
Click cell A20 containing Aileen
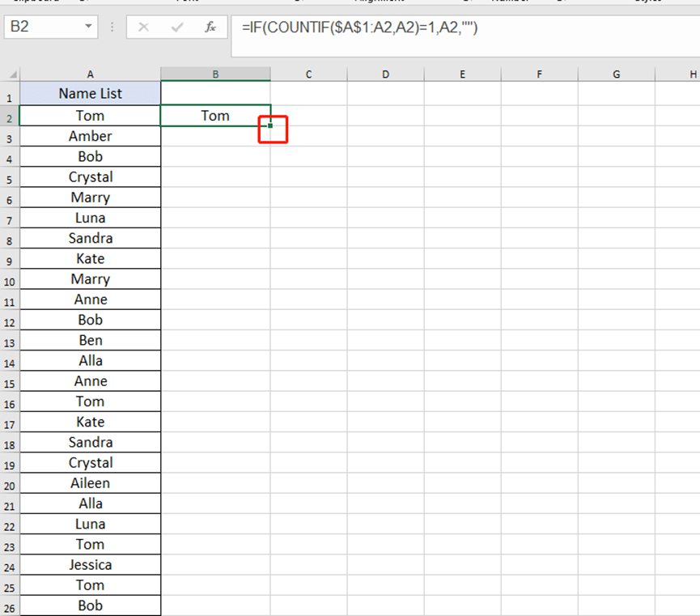point(90,482)
